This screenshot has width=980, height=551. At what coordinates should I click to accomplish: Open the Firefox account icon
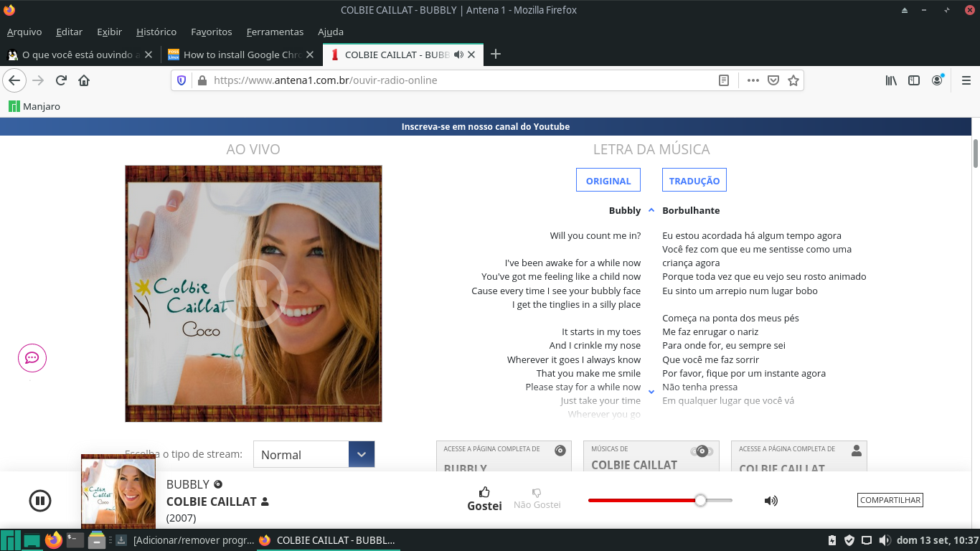[937, 80]
